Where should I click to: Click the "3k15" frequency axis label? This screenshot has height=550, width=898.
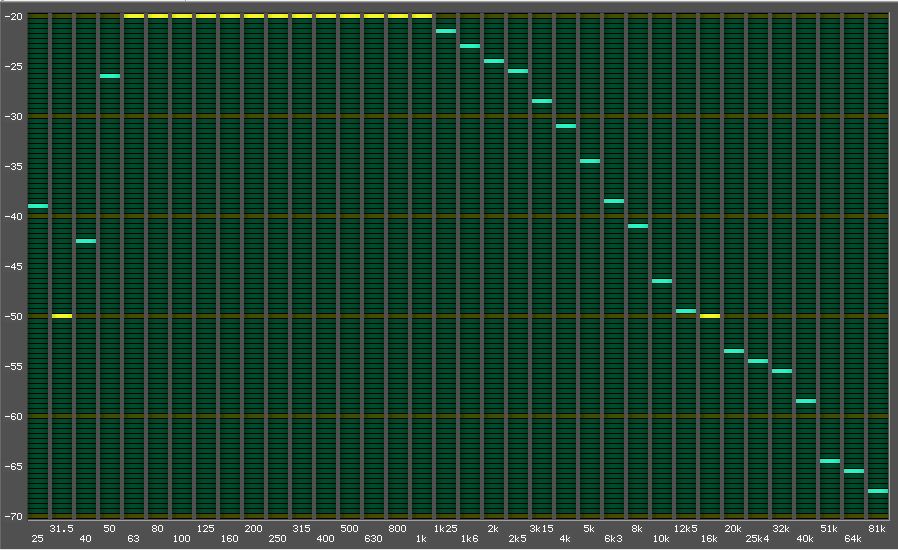click(542, 529)
